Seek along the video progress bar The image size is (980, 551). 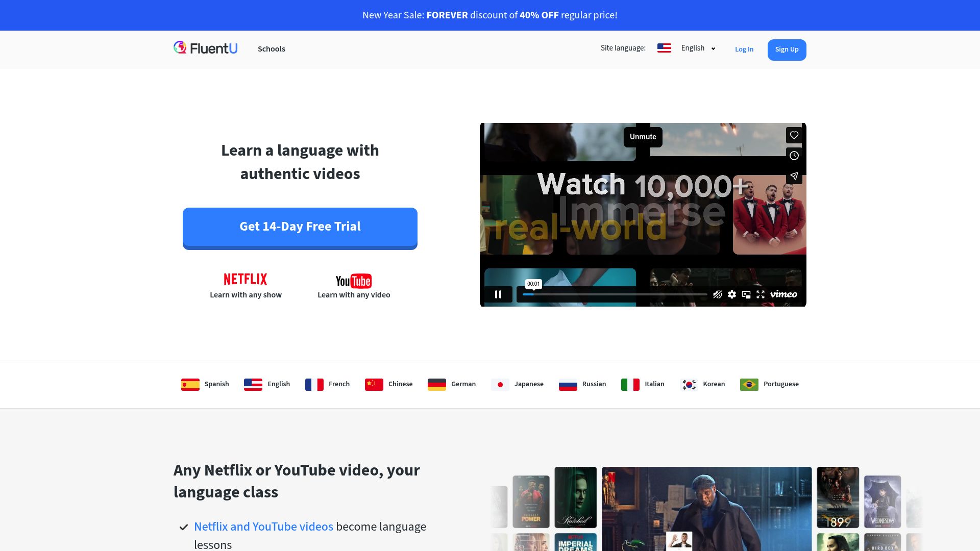pos(615,294)
